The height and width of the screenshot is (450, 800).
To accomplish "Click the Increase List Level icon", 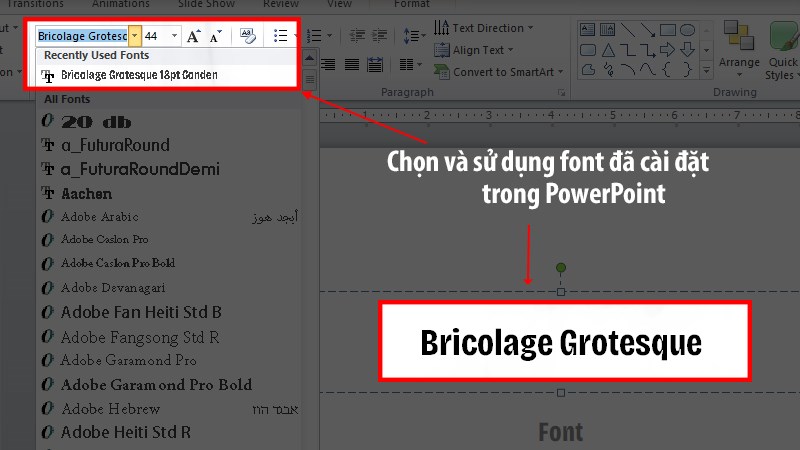I will point(380,36).
